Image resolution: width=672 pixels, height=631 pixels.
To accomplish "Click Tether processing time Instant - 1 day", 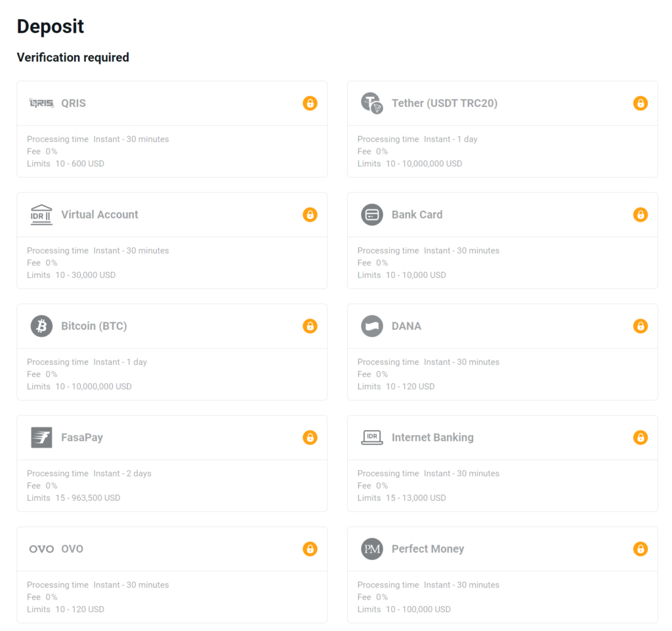I will [417, 139].
